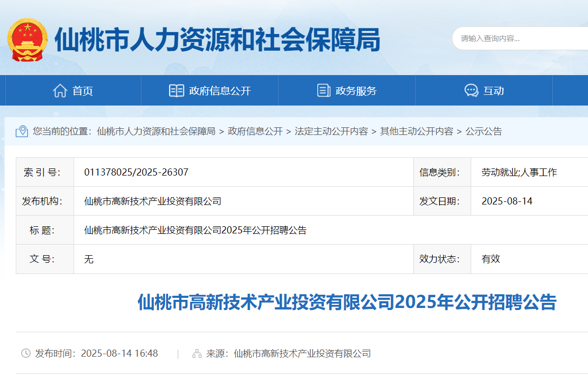Screen dimensions: 588x379
Task: Go to 仙桃市人力资源和社会保障局 breadcrumb link
Action: pos(156,131)
